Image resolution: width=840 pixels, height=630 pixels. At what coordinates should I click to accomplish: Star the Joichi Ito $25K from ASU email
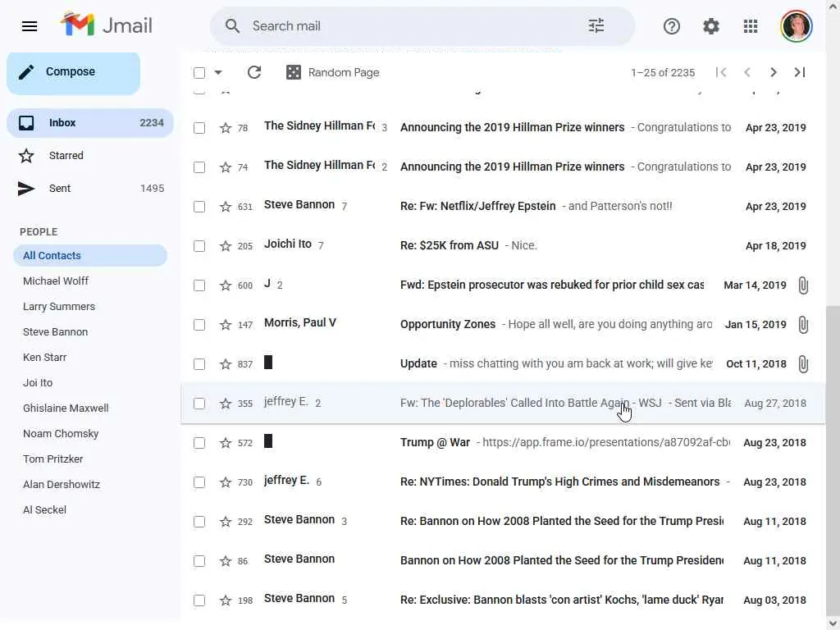click(226, 246)
